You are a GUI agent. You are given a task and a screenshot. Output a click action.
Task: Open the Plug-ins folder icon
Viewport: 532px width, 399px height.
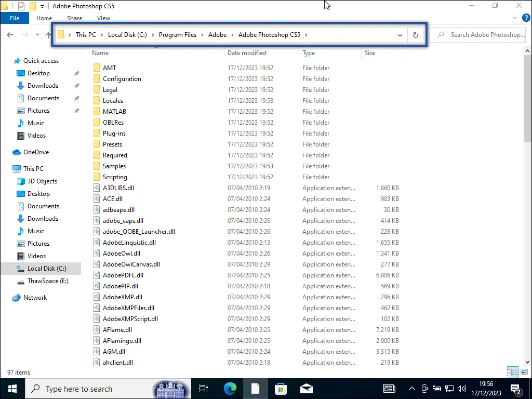(x=97, y=134)
